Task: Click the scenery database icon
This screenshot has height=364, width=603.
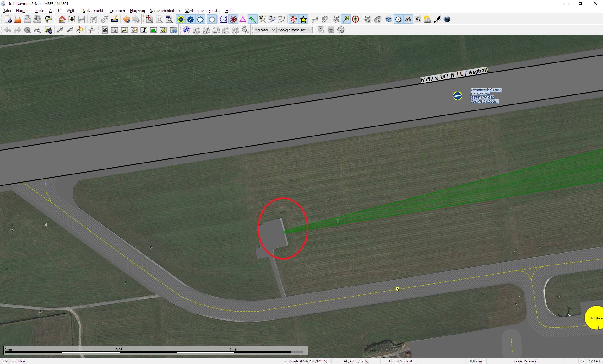Action: [330, 30]
